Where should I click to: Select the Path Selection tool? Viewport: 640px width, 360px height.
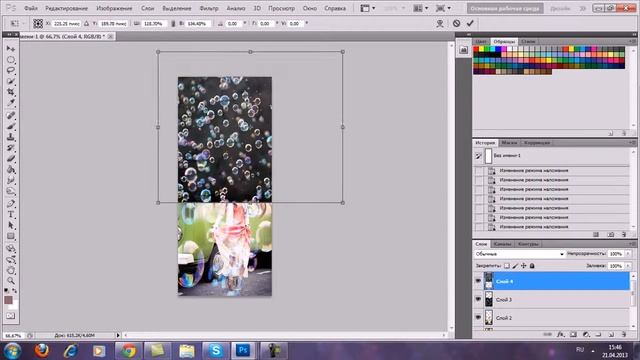[11, 225]
